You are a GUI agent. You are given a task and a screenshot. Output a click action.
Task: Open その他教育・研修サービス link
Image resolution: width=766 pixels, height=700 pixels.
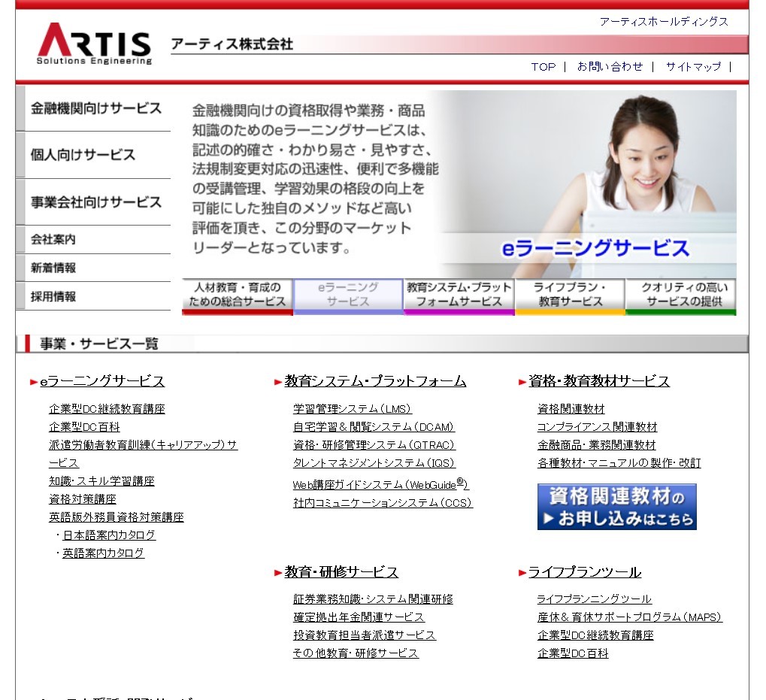click(x=356, y=653)
